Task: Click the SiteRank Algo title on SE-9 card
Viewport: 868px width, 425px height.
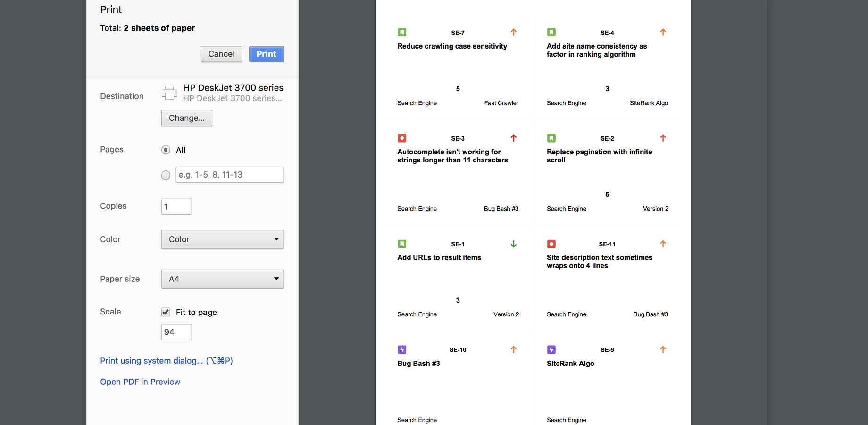Action: pos(570,364)
